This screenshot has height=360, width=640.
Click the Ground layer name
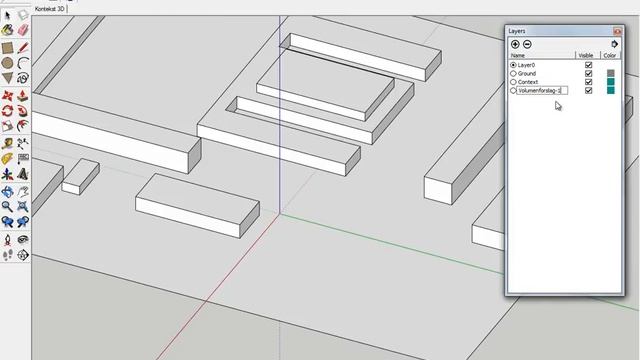point(527,73)
